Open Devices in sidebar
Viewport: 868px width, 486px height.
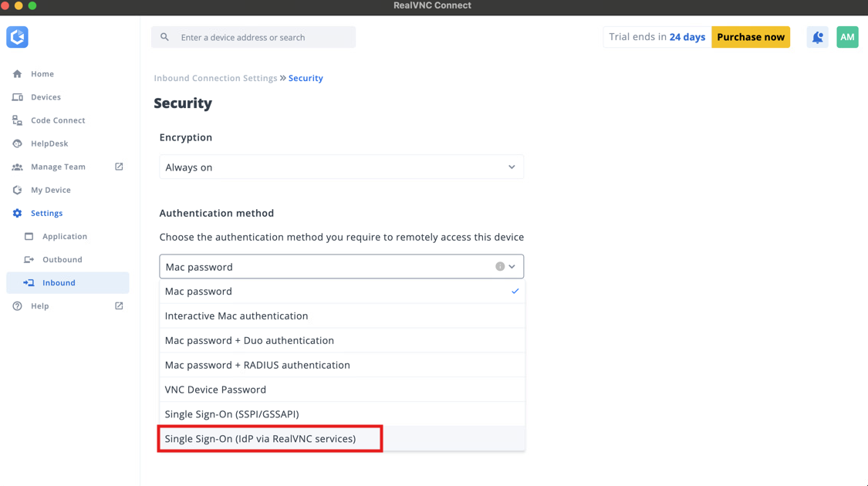[46, 97]
